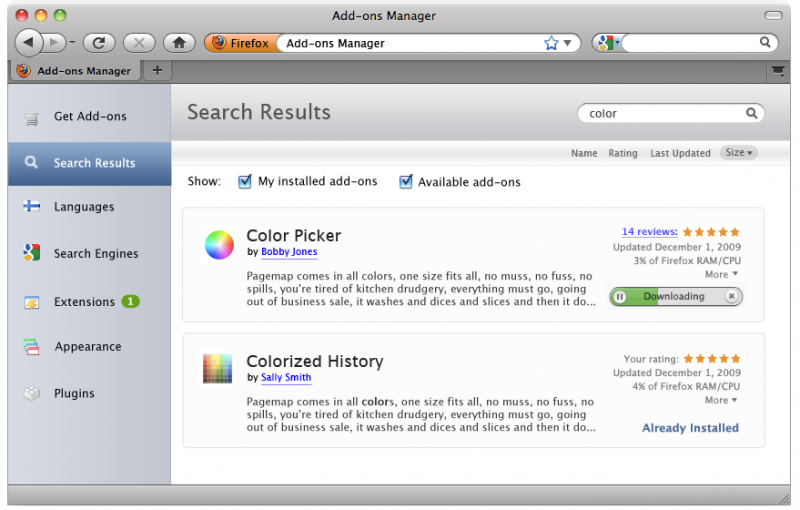Open the address bar history dropdown arrow
Viewport: 800px width, 510px height.
tap(567, 43)
